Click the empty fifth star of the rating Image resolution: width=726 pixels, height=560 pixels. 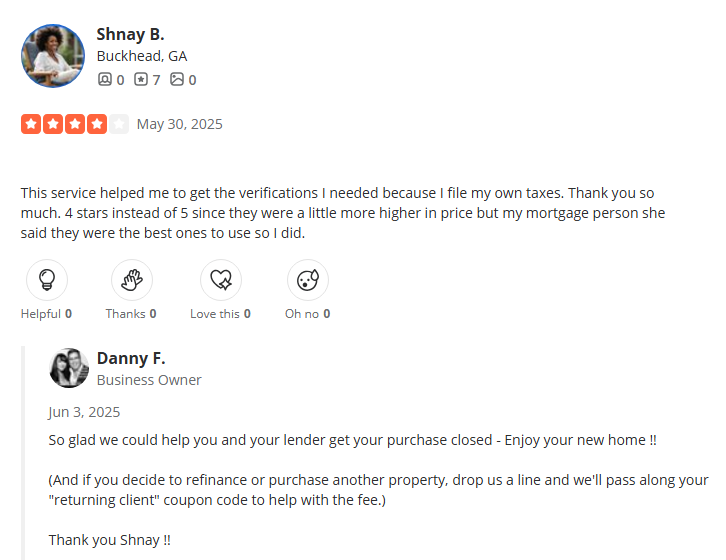pos(119,124)
